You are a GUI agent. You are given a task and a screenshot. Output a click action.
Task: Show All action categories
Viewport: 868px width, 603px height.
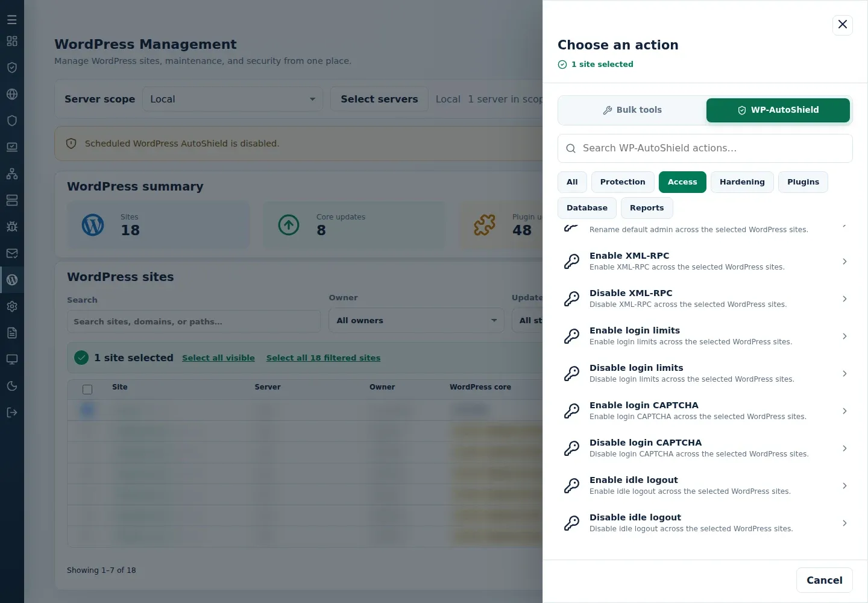point(572,182)
